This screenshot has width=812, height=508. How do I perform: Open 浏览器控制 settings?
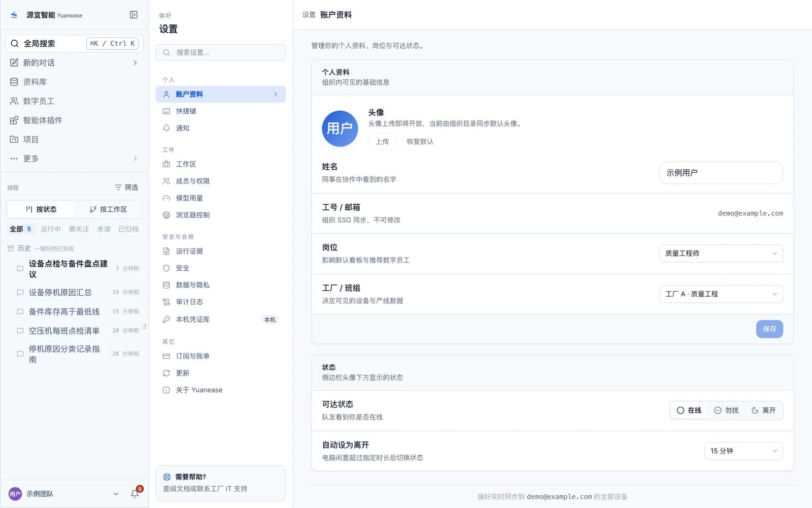[x=221, y=215]
